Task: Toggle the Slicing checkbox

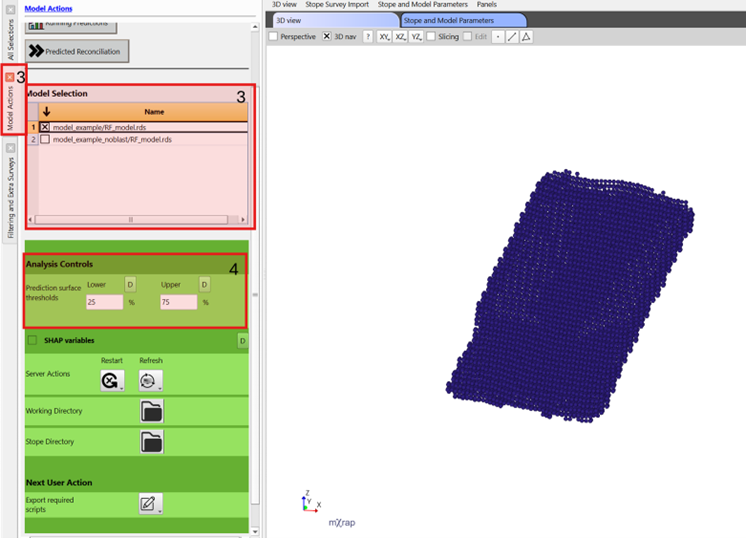Action: 431,37
